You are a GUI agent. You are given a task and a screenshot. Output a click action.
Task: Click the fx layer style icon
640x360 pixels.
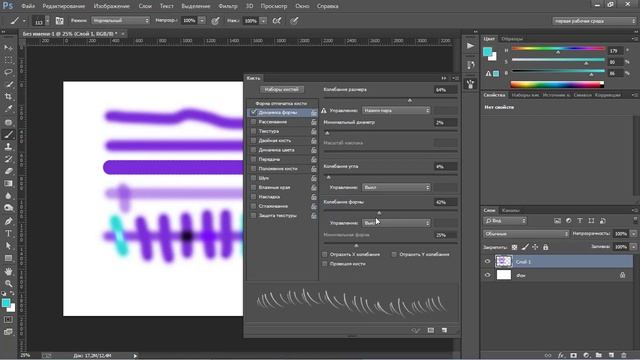click(561, 356)
